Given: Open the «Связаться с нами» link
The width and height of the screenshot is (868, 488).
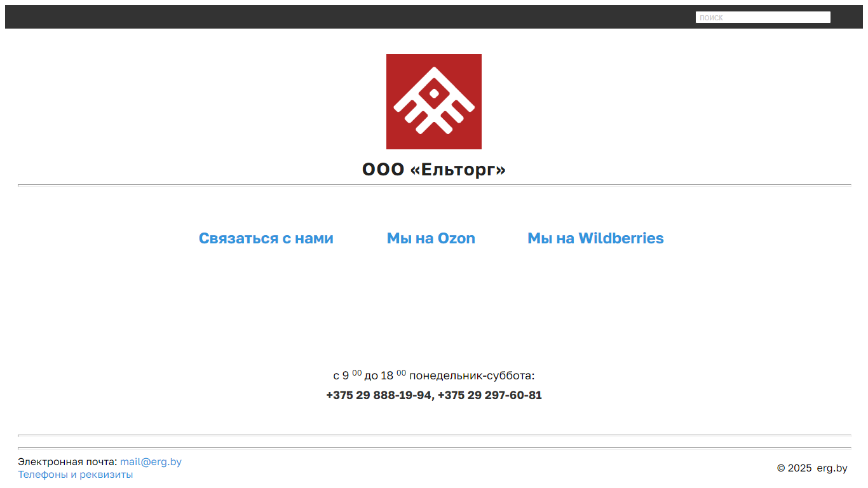Looking at the screenshot, I should (266, 238).
